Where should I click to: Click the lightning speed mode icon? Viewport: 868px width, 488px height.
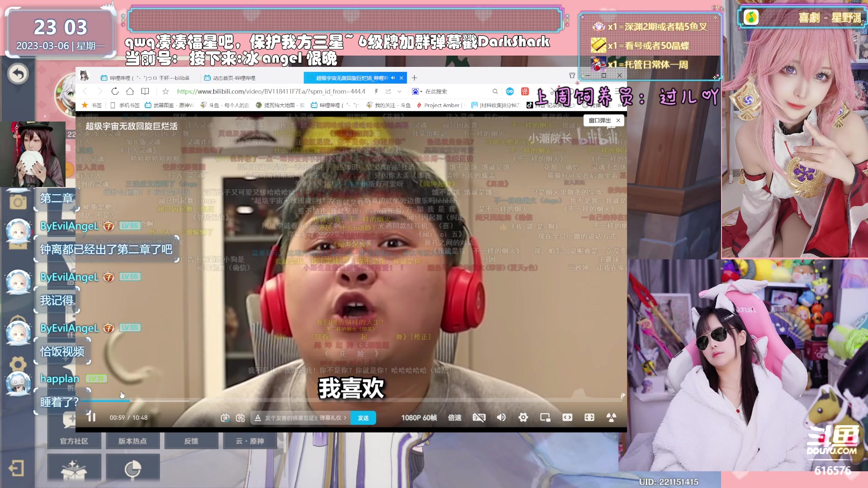click(x=376, y=91)
